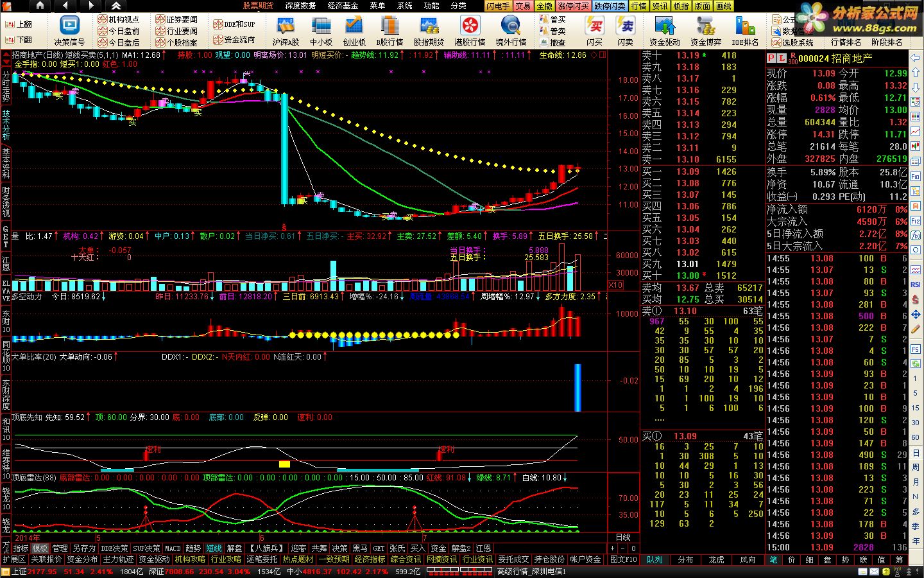Click the 闪卖 flash sell icon
This screenshot has width=924, height=578.
pos(625,31)
